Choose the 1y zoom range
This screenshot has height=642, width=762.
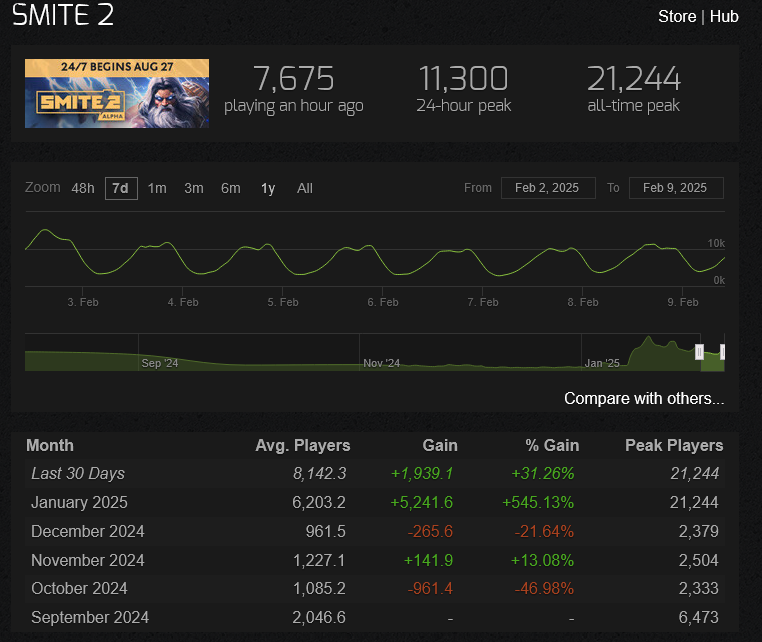268,189
